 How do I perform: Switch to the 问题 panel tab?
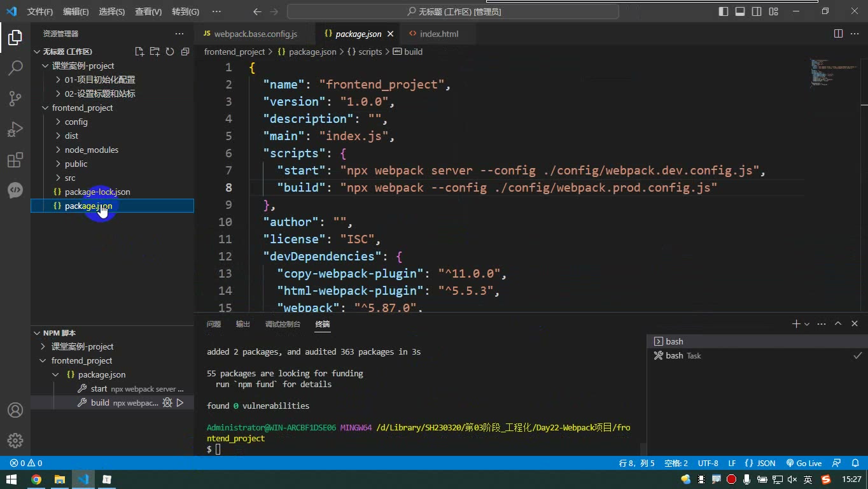(214, 324)
